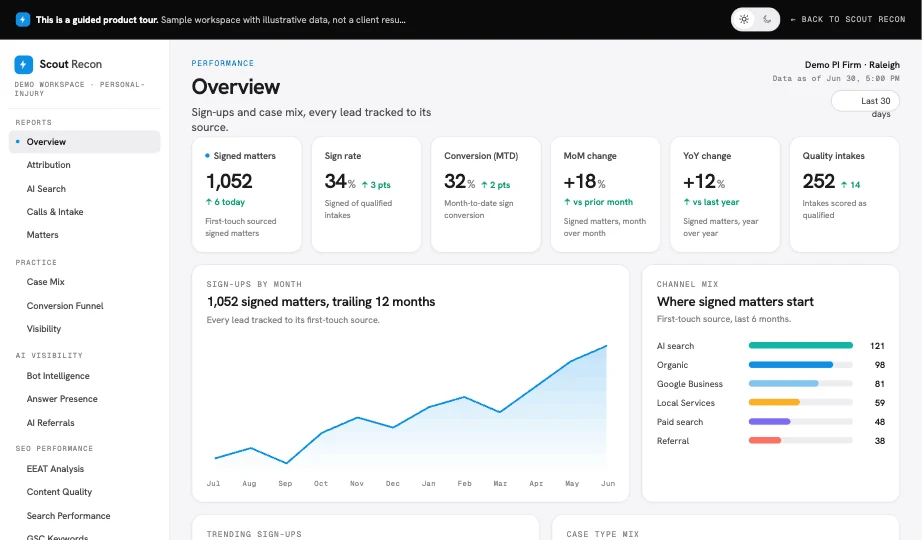Open Calls & Intake report
The width and height of the screenshot is (924, 540).
click(55, 212)
